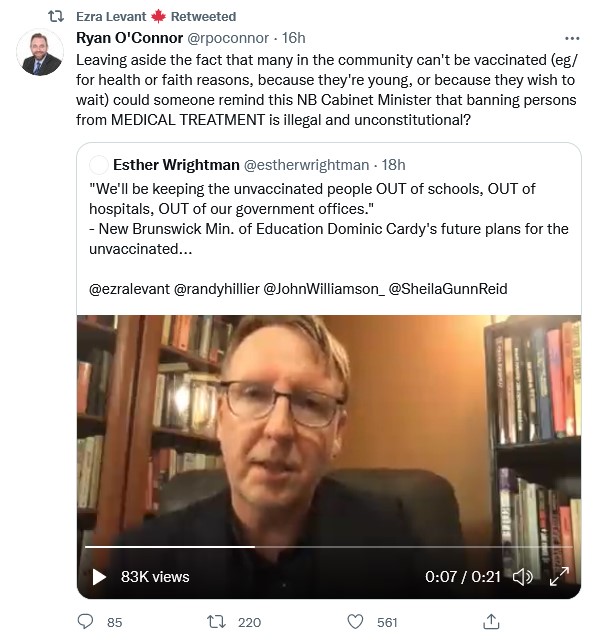Seek along the video progress bar
The height and width of the screenshot is (643, 598).
(x=329, y=547)
